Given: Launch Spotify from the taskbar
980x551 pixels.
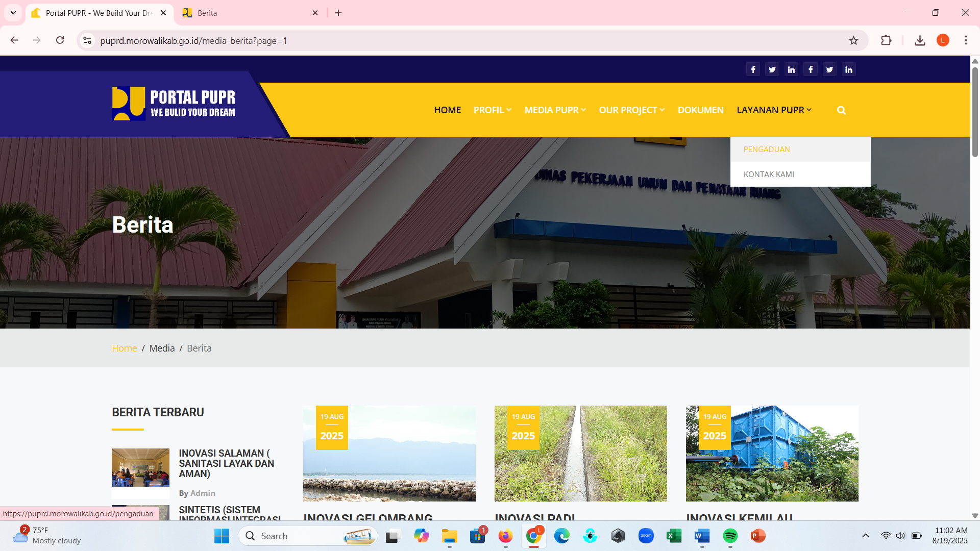Looking at the screenshot, I should pyautogui.click(x=730, y=536).
